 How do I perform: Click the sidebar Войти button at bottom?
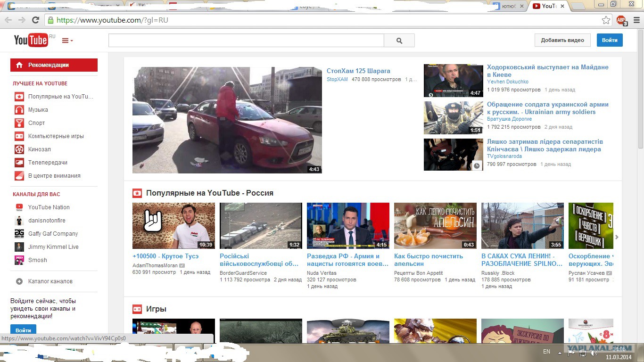coord(23,330)
